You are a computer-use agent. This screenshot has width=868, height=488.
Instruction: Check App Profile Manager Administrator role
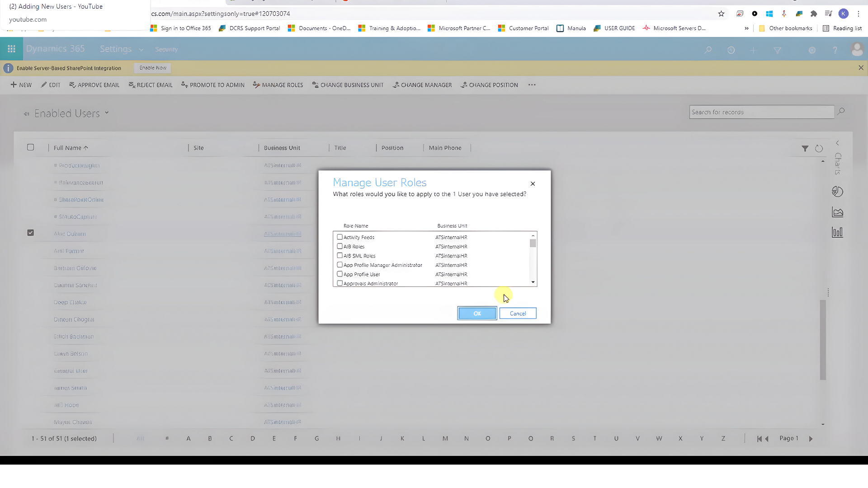point(340,265)
